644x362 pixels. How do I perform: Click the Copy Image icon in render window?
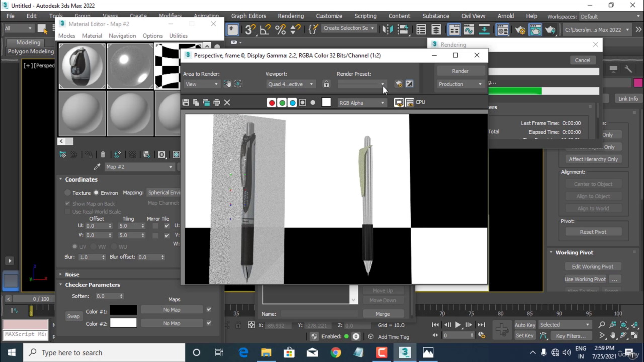coord(196,103)
